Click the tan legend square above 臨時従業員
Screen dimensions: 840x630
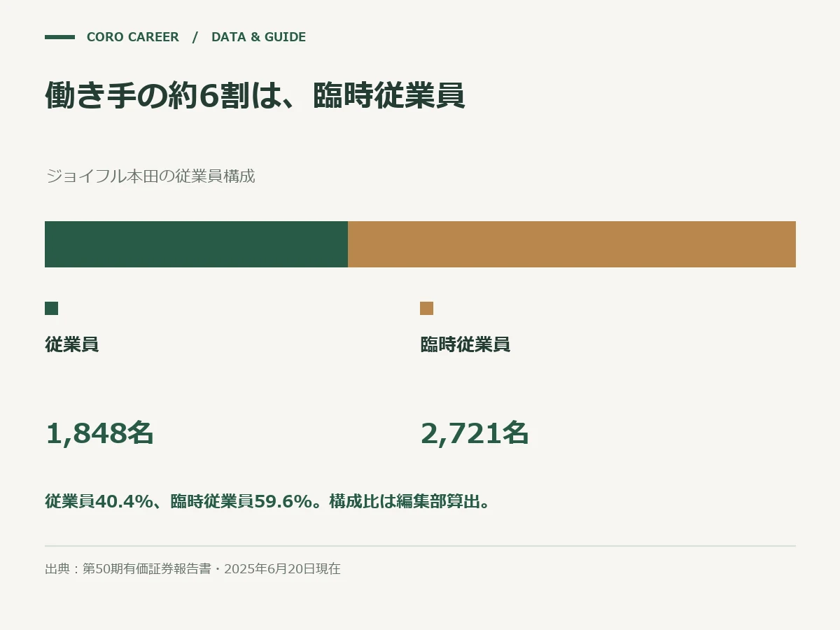tap(426, 309)
